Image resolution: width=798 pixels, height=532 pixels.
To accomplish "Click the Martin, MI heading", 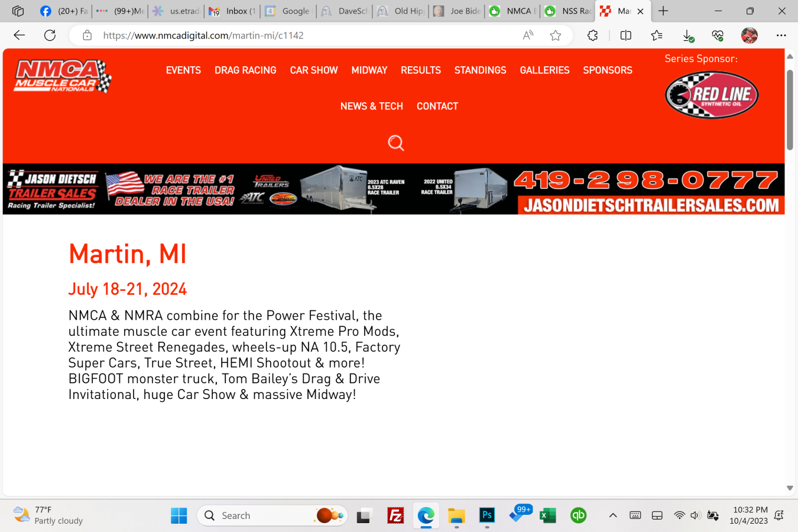I will [x=128, y=254].
